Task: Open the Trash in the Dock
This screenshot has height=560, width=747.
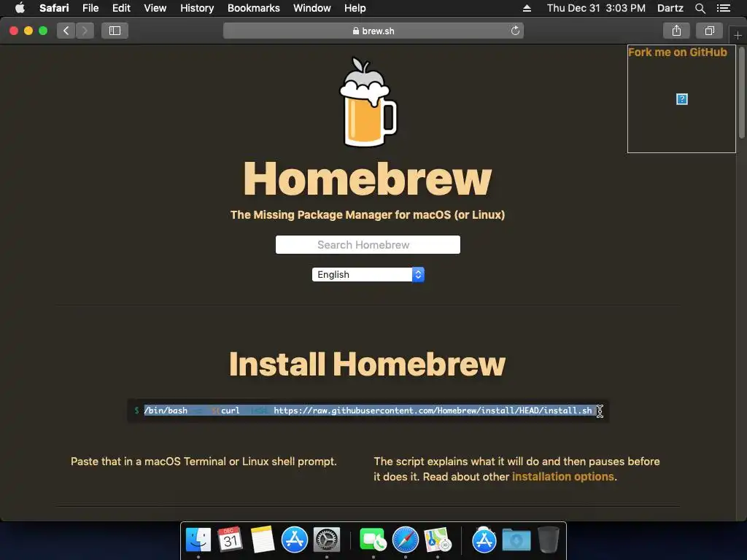Action: (x=549, y=540)
